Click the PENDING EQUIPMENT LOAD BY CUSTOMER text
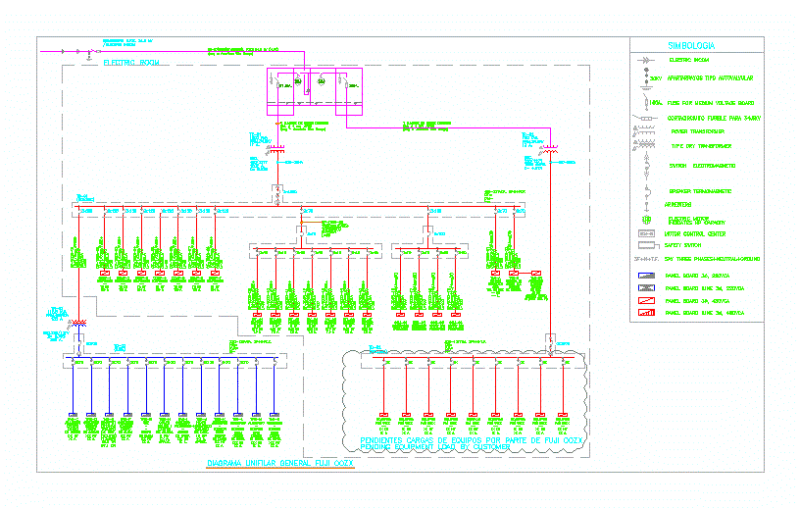The height and width of the screenshot is (508, 800). click(435, 447)
